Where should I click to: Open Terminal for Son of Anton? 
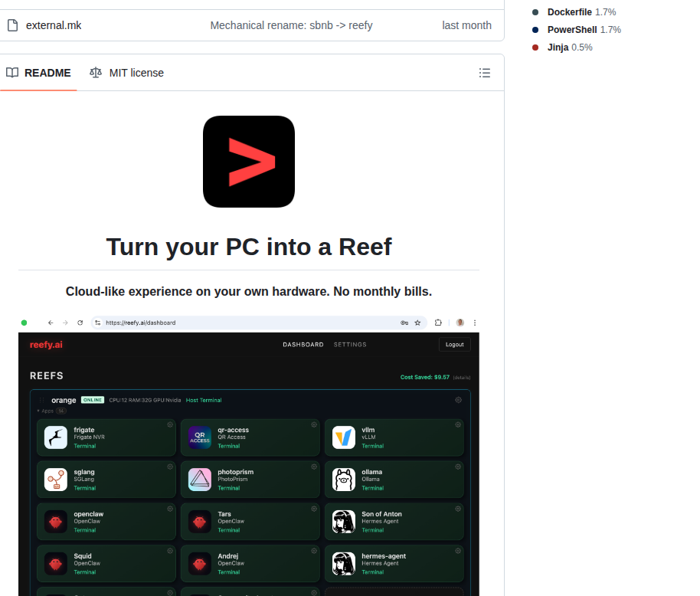(x=373, y=530)
